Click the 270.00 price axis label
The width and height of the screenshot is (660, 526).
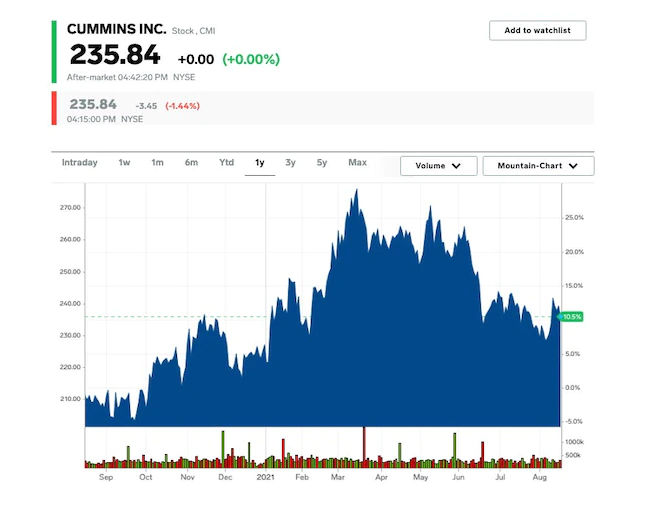[70, 207]
